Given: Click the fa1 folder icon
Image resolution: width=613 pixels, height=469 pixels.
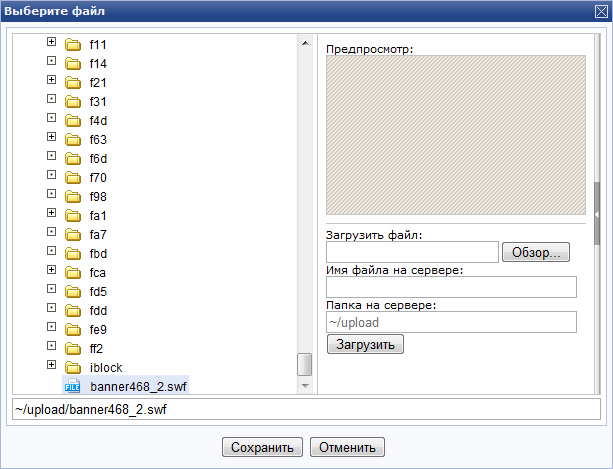Looking at the screenshot, I should [x=73, y=216].
